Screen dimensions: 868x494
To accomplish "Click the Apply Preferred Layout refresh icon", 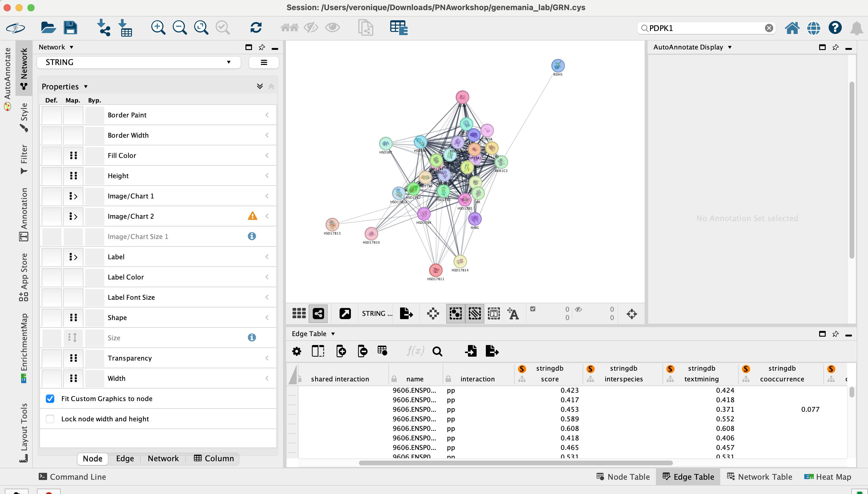I will (x=256, y=28).
